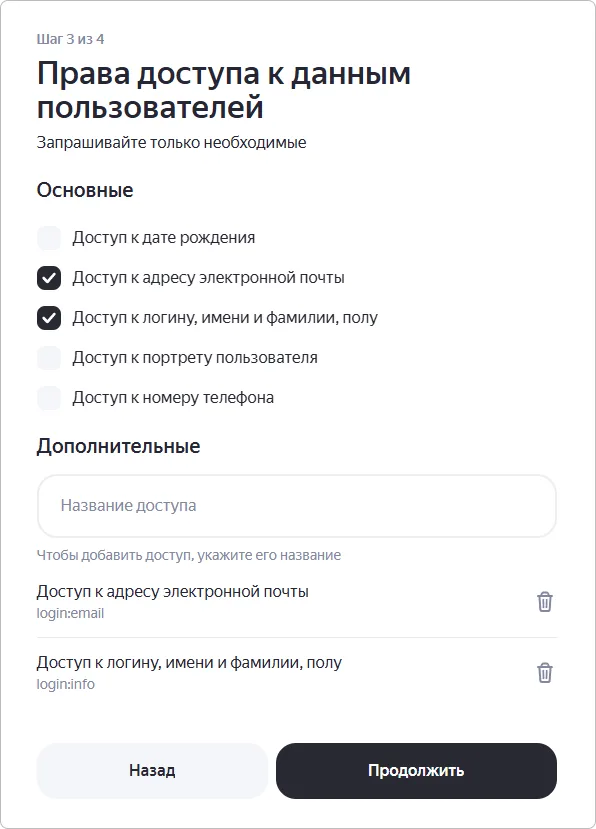Click the "Название доступа" input field
Viewport: 596px width, 829px height.
296,506
